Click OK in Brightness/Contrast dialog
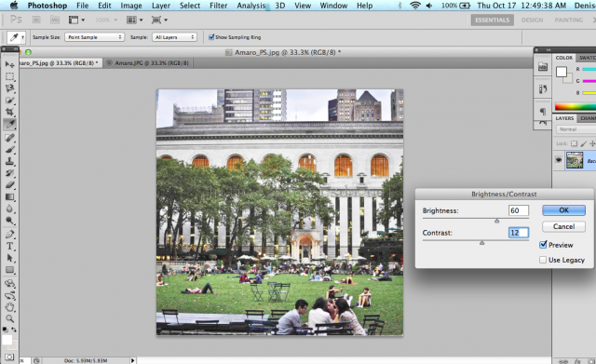Screen dimensions: 596x364 click(563, 210)
